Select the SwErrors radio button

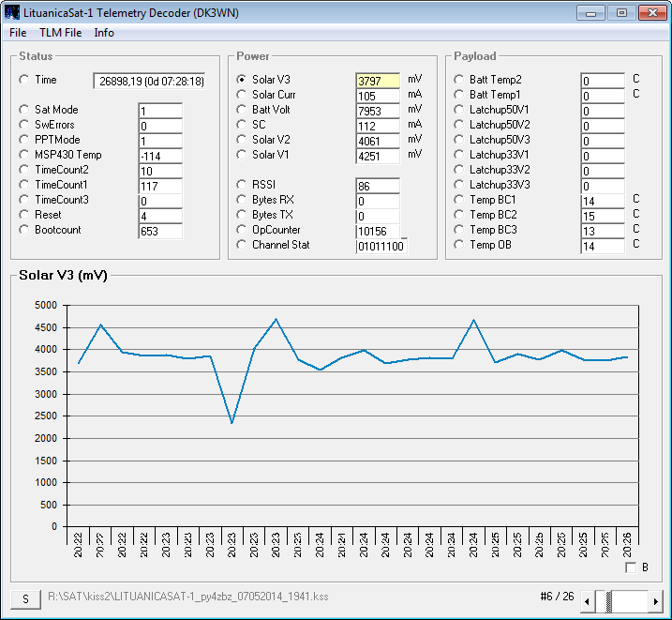pyautogui.click(x=24, y=125)
